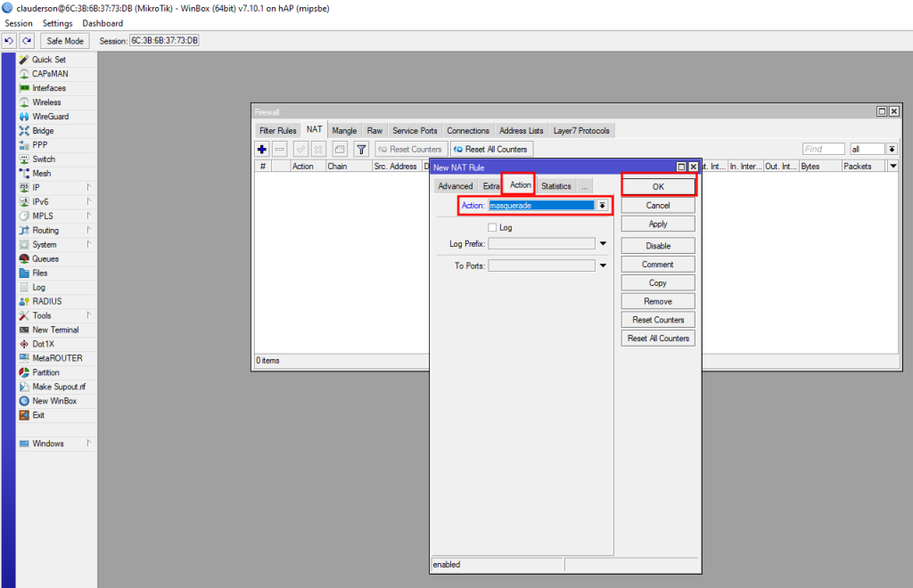Screen dimensions: 913x588
Task: Open the Settings menu
Action: (58, 23)
